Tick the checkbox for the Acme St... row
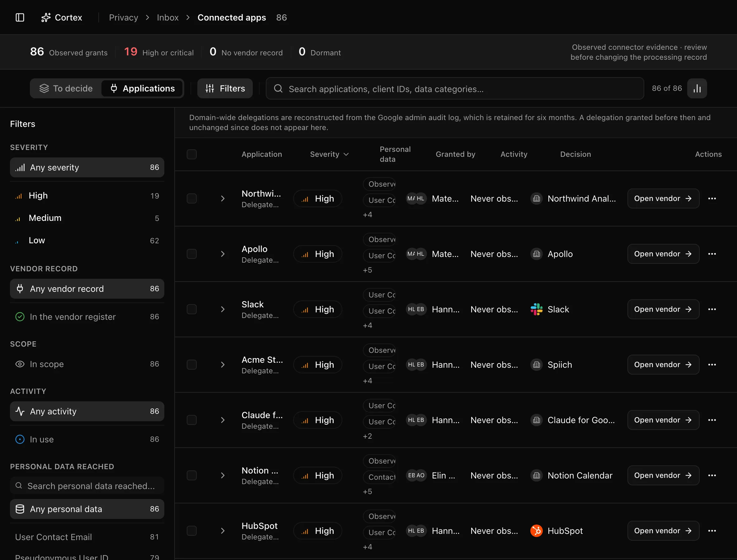The width and height of the screenshot is (737, 560). [x=192, y=365]
